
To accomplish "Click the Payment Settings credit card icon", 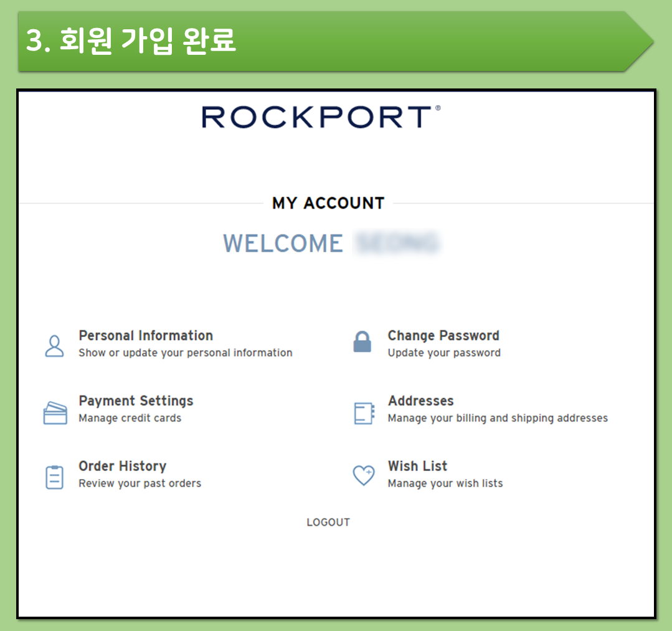I will 55,413.
